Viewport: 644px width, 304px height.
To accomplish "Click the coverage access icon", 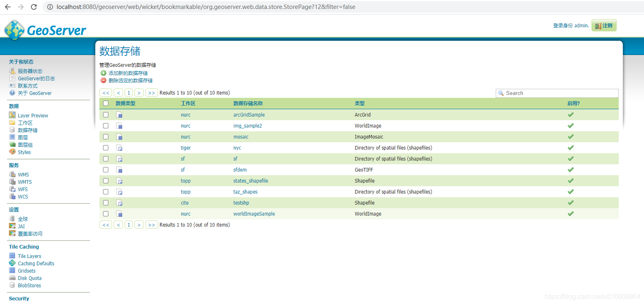I will click(12, 234).
